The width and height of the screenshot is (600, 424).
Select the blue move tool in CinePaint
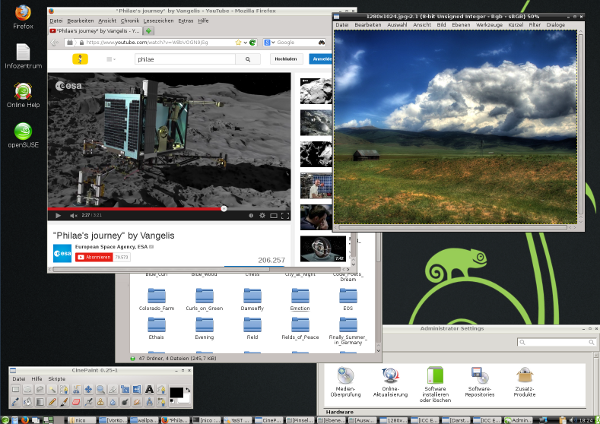tap(88, 390)
